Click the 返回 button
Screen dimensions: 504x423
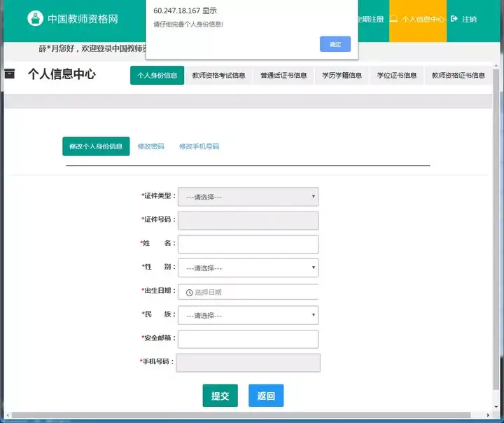[266, 395]
